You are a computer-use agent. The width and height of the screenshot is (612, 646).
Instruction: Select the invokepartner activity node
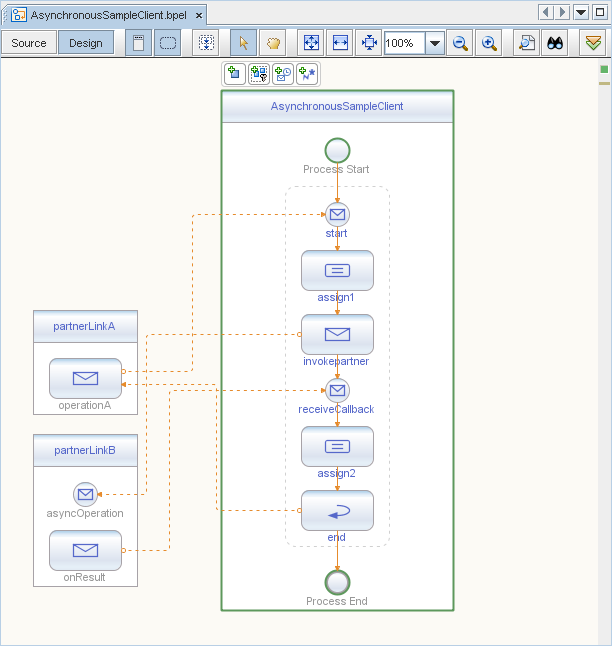[337, 334]
